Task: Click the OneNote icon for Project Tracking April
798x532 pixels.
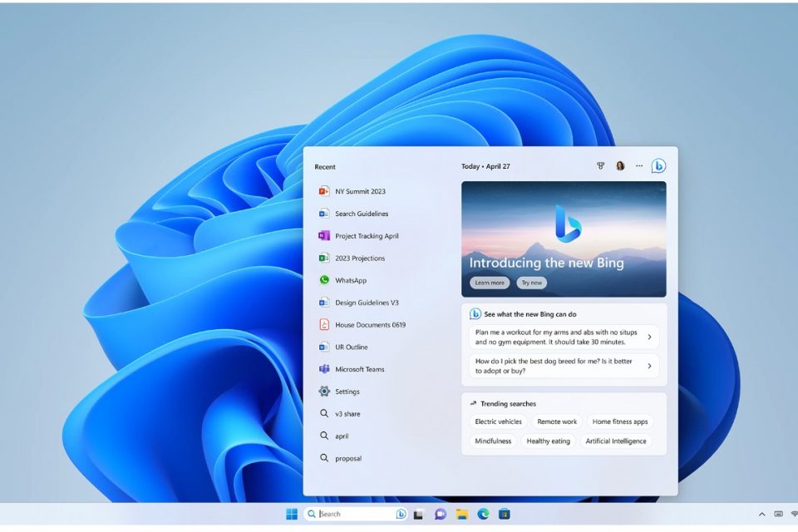Action: coord(324,236)
